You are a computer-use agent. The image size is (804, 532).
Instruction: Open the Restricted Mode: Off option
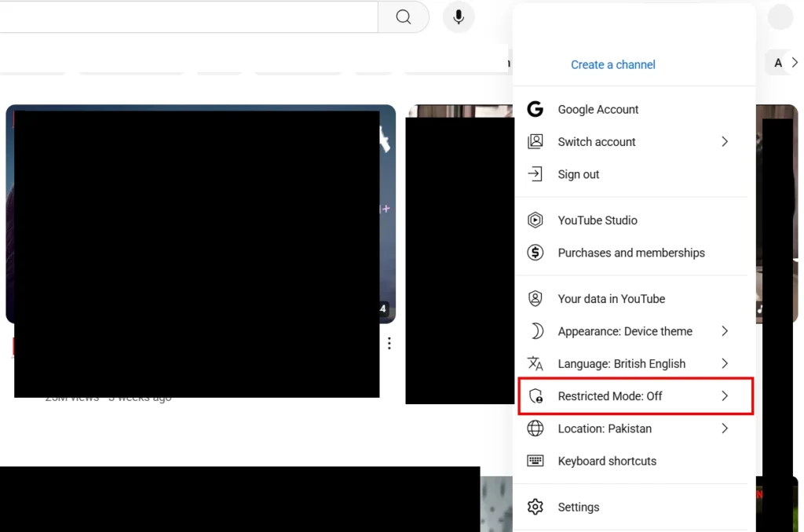tap(610, 396)
